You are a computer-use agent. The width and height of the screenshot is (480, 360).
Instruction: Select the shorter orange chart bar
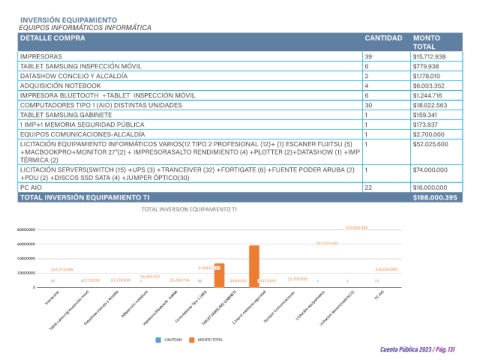(219, 275)
